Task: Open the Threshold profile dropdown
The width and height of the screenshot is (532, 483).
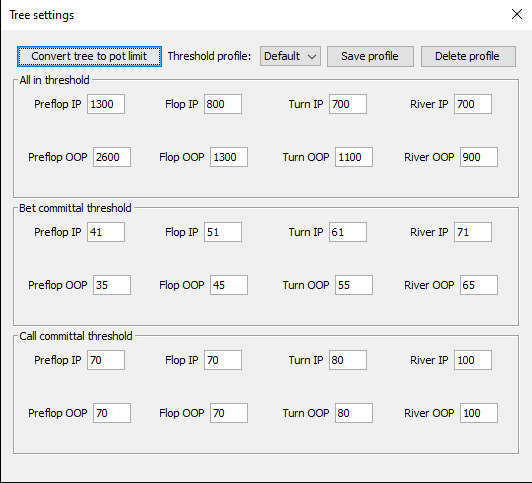Action: click(x=290, y=56)
